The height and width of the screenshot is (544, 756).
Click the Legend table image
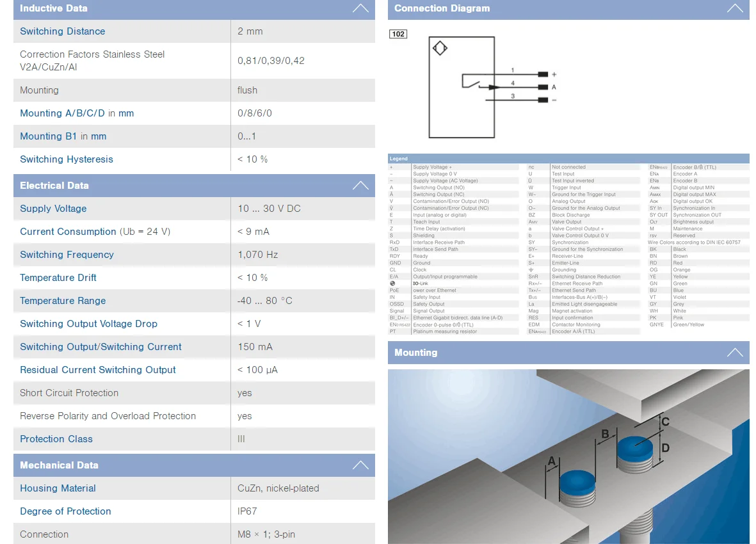[568, 244]
